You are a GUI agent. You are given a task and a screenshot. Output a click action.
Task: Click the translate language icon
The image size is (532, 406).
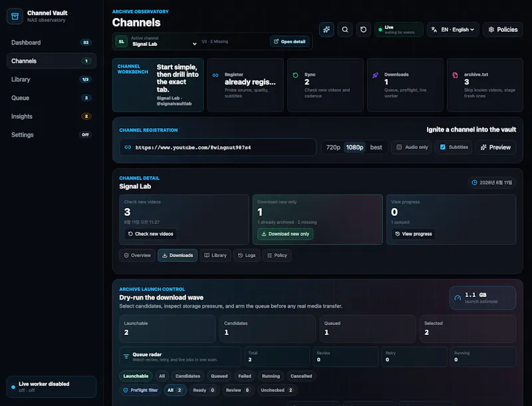[434, 29]
